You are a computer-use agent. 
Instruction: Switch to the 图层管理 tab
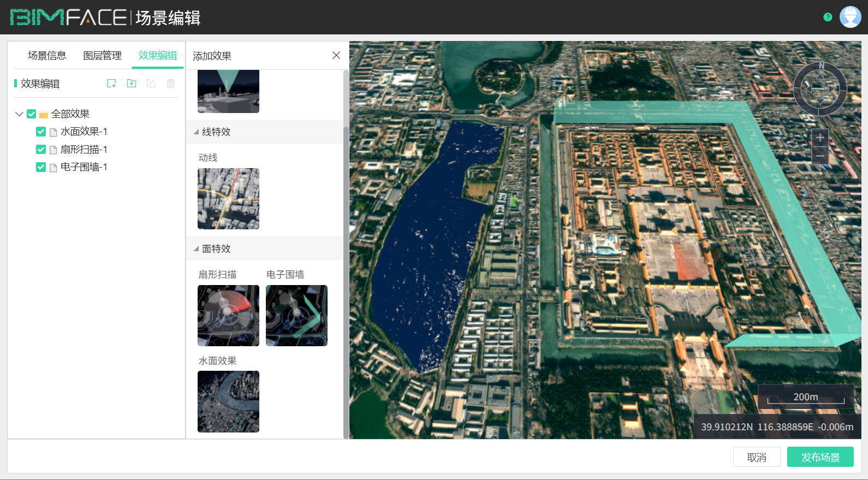coord(102,56)
